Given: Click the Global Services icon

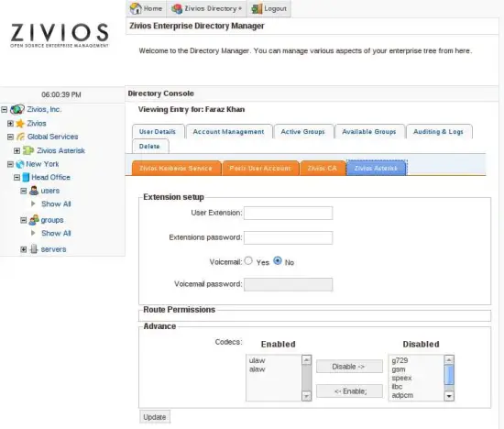Looking at the screenshot, I should tap(20, 137).
